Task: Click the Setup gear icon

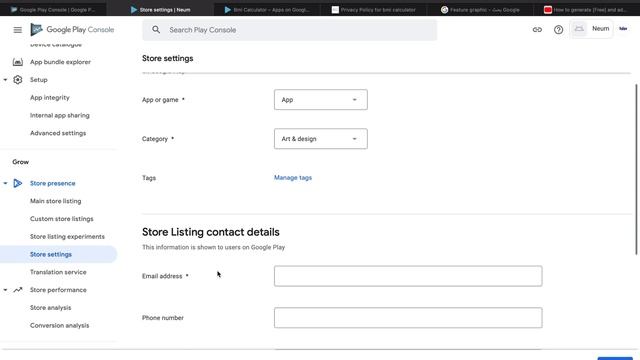Action: coord(18,80)
